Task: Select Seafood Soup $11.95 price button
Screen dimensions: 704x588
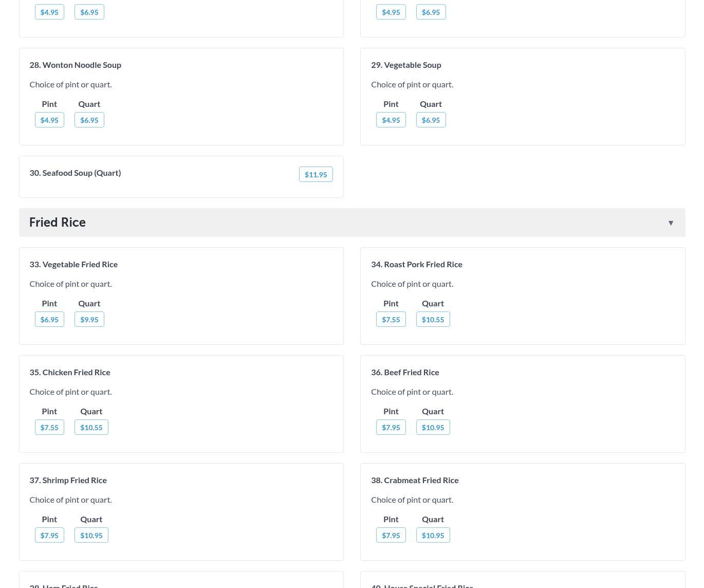Action: 316,175
